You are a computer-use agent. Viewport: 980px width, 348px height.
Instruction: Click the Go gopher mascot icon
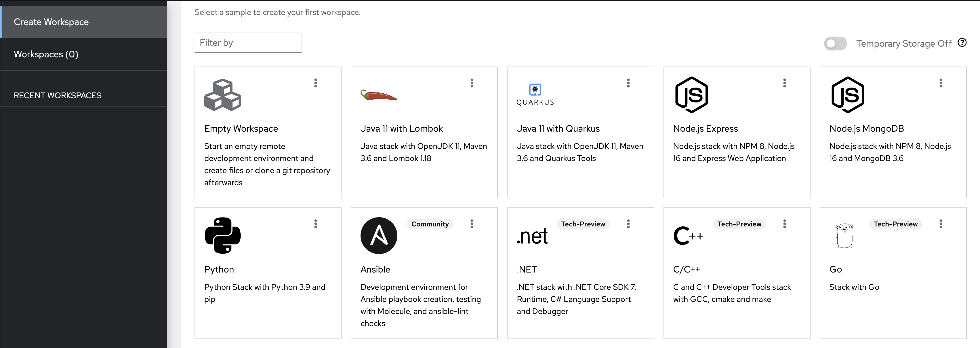844,236
